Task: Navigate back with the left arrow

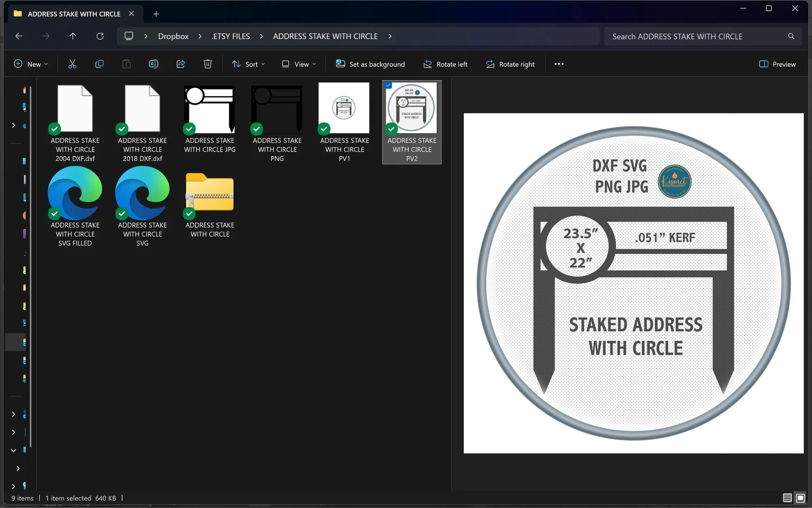Action: (x=19, y=36)
